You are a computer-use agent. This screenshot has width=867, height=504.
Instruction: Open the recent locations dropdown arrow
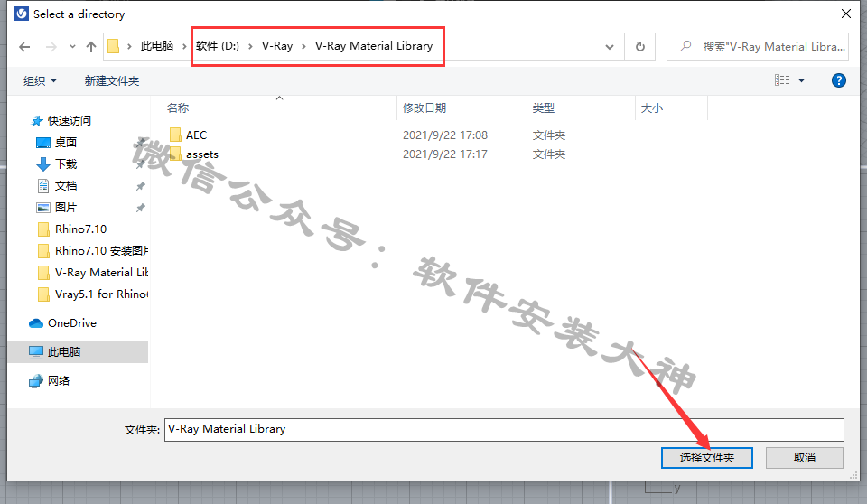click(x=72, y=47)
